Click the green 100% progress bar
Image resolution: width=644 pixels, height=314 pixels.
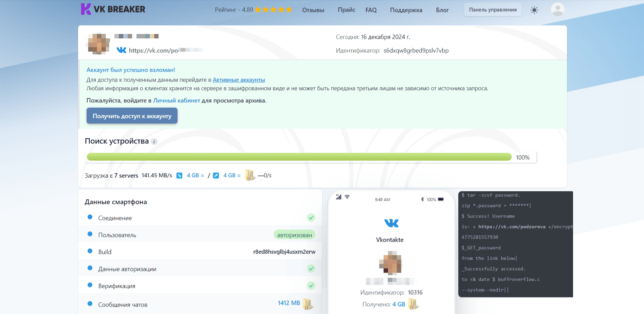click(x=299, y=157)
